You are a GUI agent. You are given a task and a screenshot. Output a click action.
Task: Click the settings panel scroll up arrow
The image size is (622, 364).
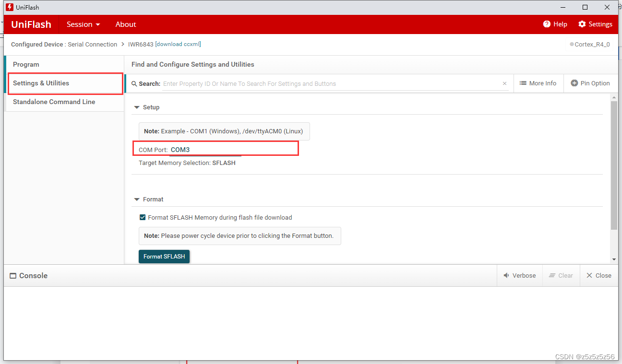click(614, 97)
